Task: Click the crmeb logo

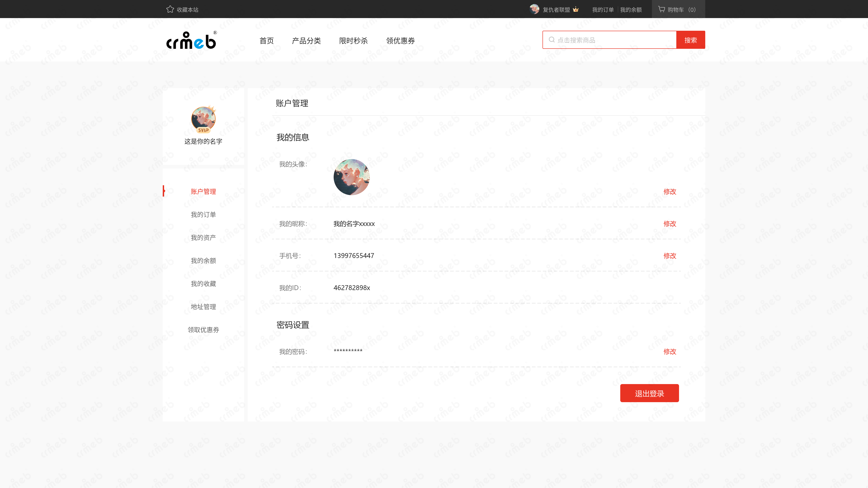Action: pyautogui.click(x=191, y=41)
